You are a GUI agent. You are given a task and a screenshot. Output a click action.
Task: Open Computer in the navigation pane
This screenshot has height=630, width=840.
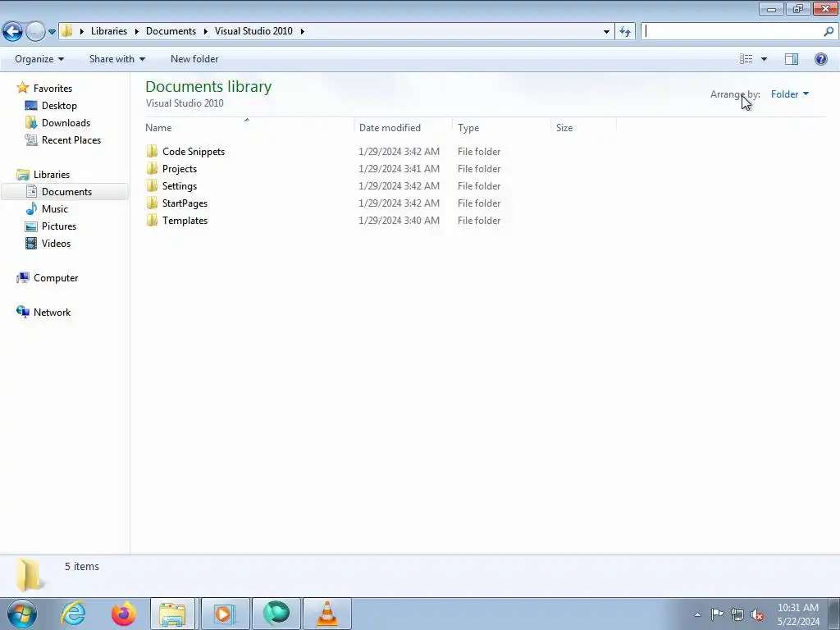[x=56, y=278]
